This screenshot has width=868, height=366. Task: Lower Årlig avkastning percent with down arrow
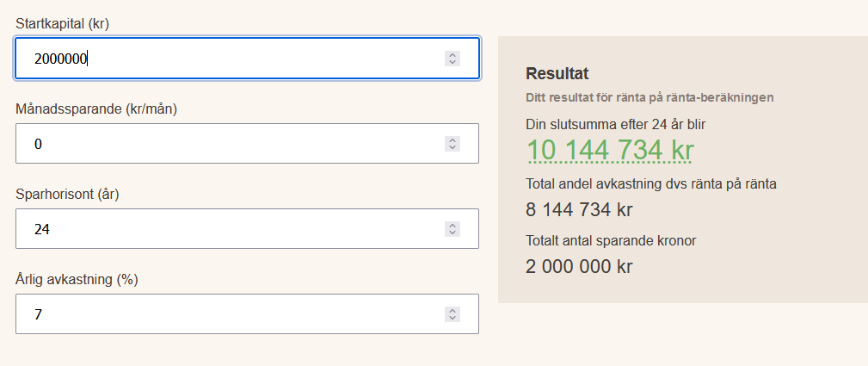pos(452,319)
